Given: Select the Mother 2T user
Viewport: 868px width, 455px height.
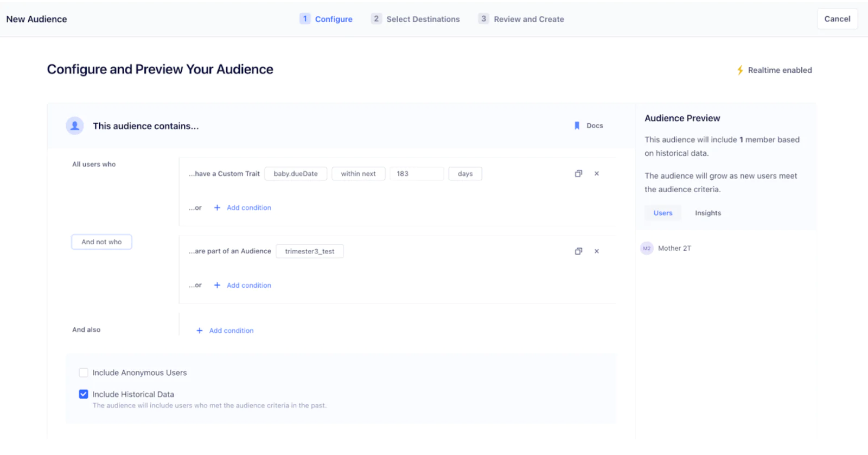Looking at the screenshot, I should pyautogui.click(x=674, y=248).
